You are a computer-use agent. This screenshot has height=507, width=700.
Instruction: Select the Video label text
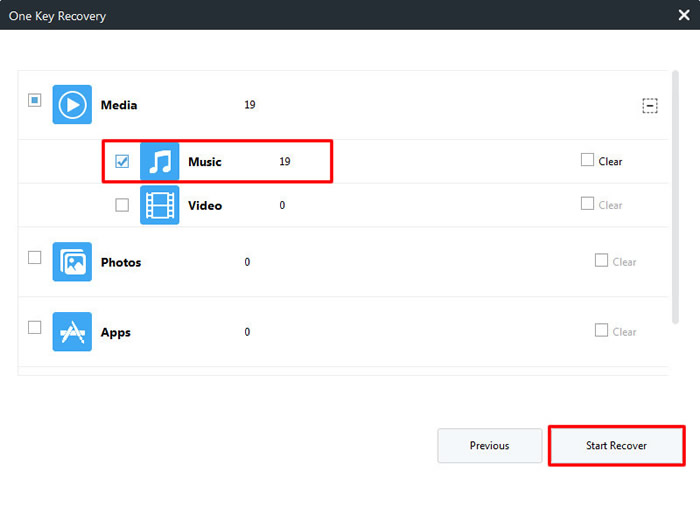205,205
